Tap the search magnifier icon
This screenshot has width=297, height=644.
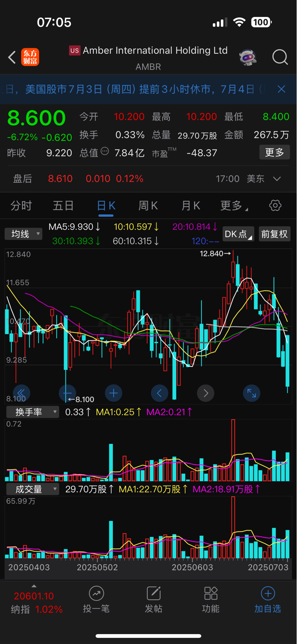280,57
